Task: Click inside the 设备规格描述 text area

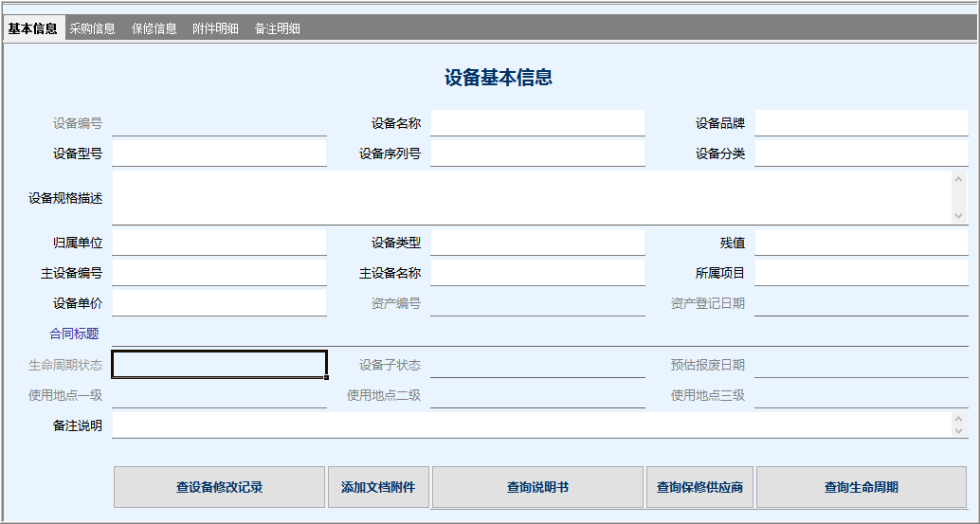Action: (x=532, y=197)
